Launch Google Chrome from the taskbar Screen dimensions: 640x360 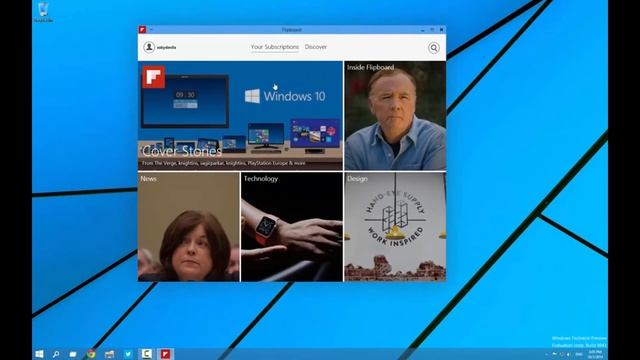91,354
